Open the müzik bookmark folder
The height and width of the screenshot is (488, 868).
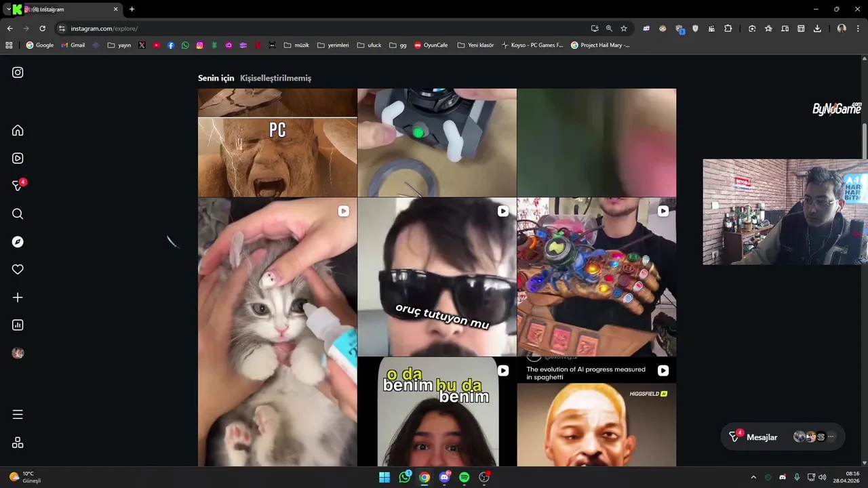(x=296, y=45)
